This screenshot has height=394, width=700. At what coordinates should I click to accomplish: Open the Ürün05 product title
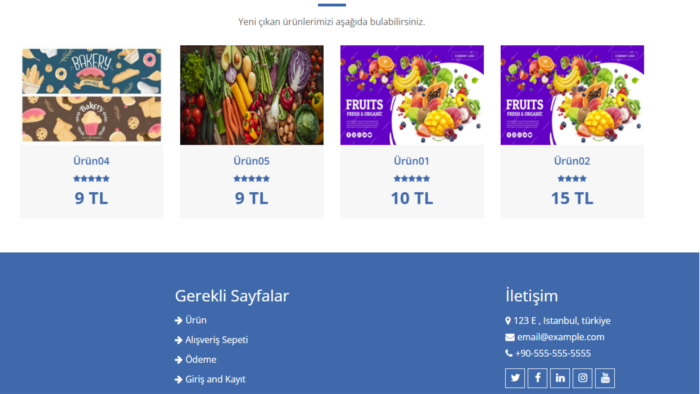[x=252, y=161]
